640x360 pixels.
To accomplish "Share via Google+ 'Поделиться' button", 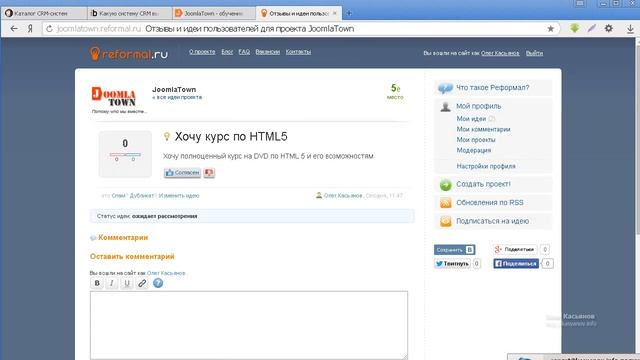I will [x=515, y=249].
